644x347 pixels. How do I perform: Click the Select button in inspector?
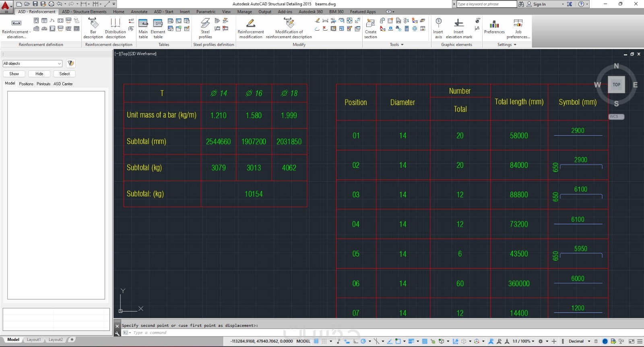64,74
